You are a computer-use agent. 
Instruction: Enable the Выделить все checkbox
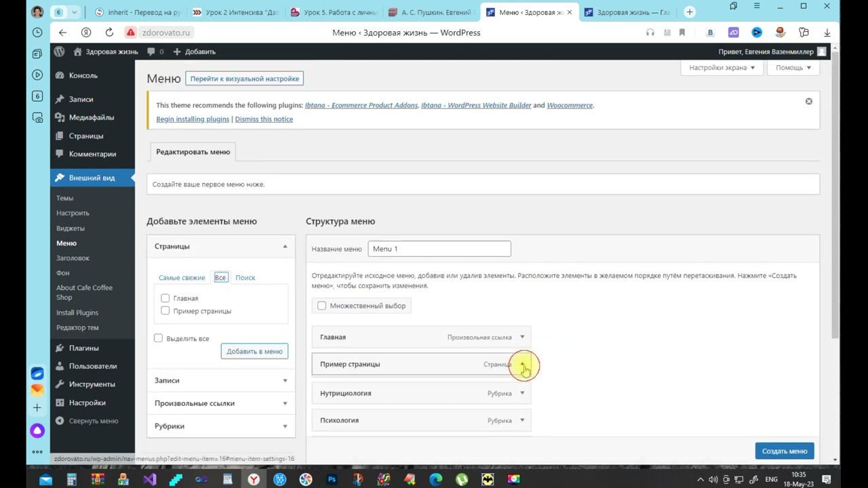158,338
